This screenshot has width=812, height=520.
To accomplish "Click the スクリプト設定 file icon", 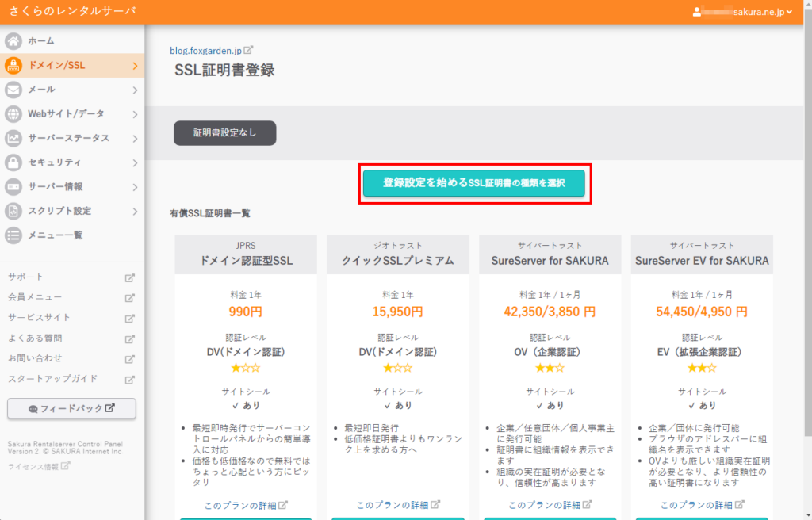I will (13, 211).
